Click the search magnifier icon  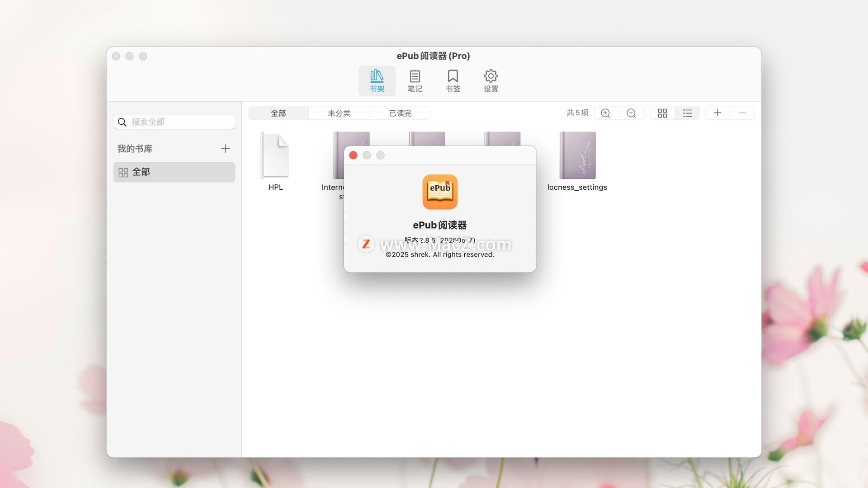coord(122,122)
